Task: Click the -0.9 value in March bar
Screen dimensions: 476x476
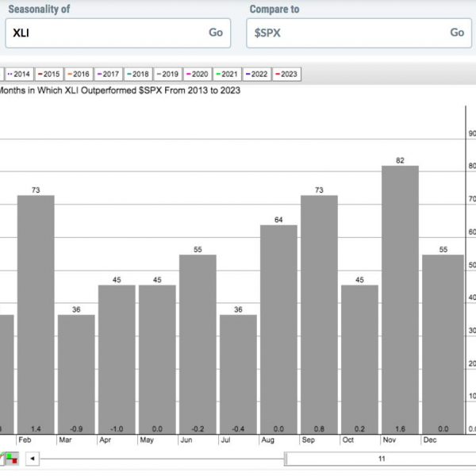Action: [x=76, y=429]
